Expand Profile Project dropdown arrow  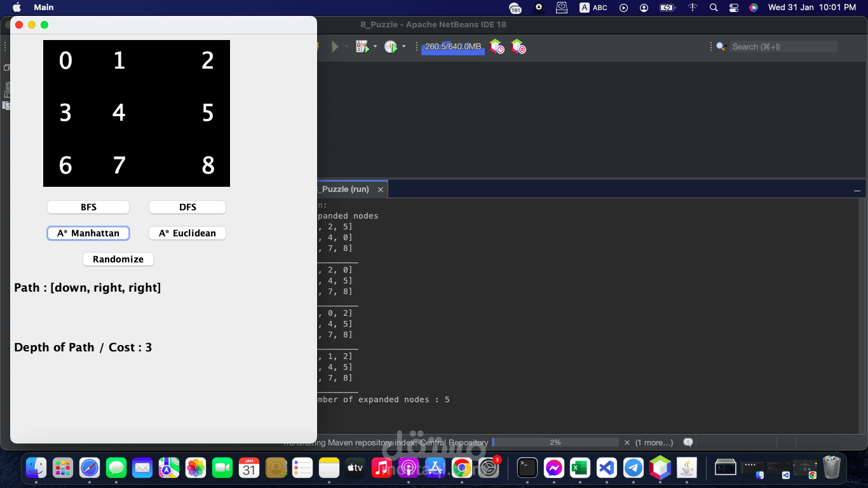point(403,46)
